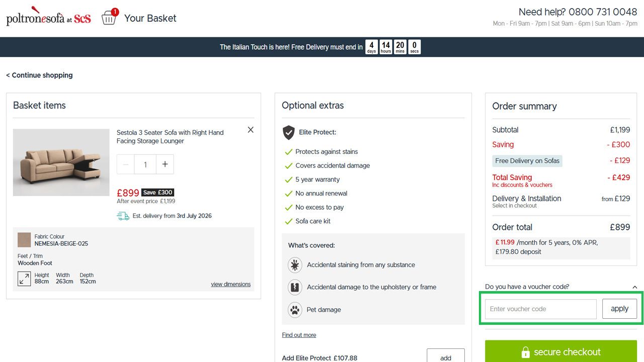Viewport: 644px width, 362px height.
Task: Click the Elite Protect shield icon
Action: point(288,132)
